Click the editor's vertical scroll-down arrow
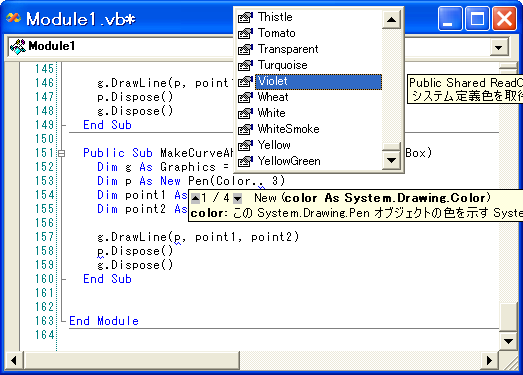The image size is (523, 375). point(509,341)
